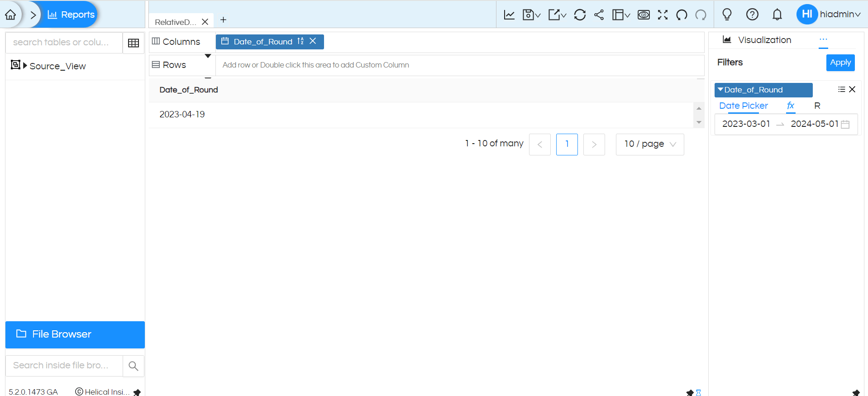This screenshot has height=396, width=868.
Task: Switch to the Date Picker filter tab
Action: tap(744, 106)
